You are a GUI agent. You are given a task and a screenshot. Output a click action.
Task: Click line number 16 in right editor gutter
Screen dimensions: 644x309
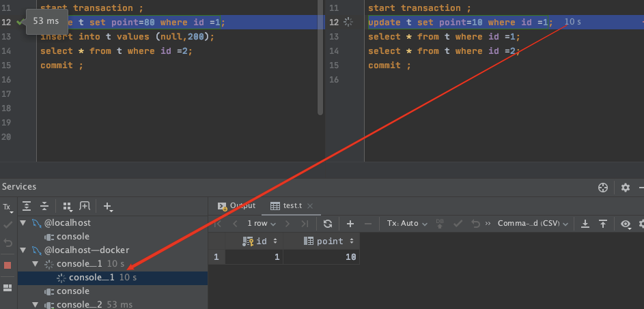tap(335, 80)
